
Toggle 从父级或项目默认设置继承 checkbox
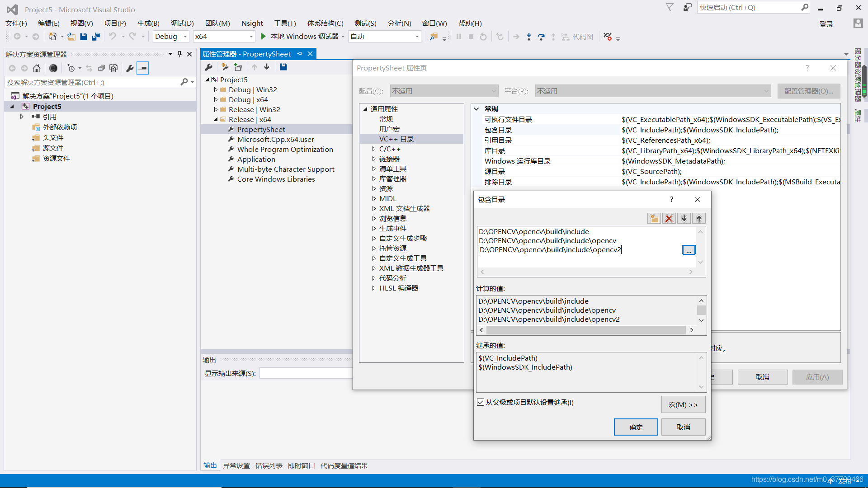(x=481, y=402)
